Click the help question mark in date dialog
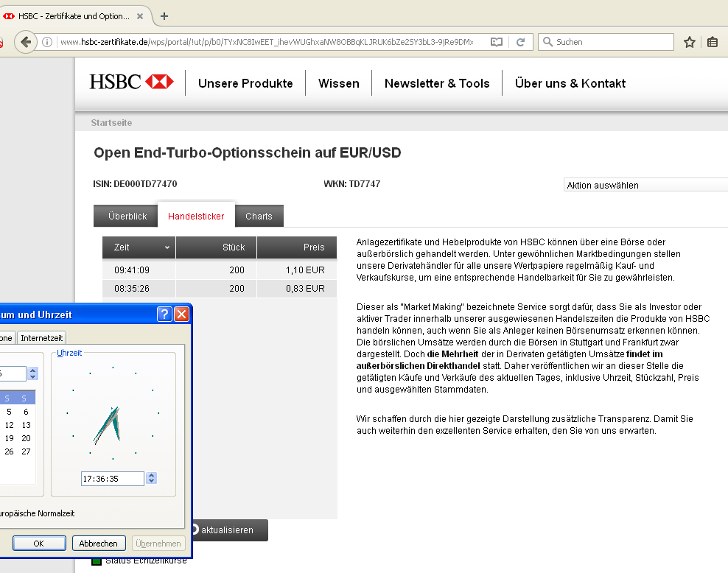The height and width of the screenshot is (573, 728). pyautogui.click(x=164, y=314)
